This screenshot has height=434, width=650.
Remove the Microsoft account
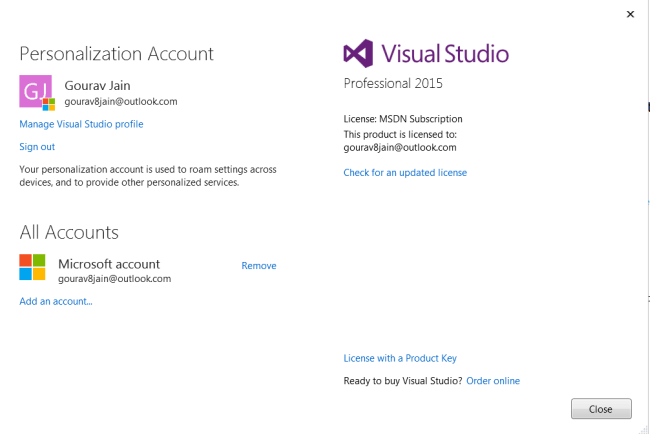[x=259, y=266]
